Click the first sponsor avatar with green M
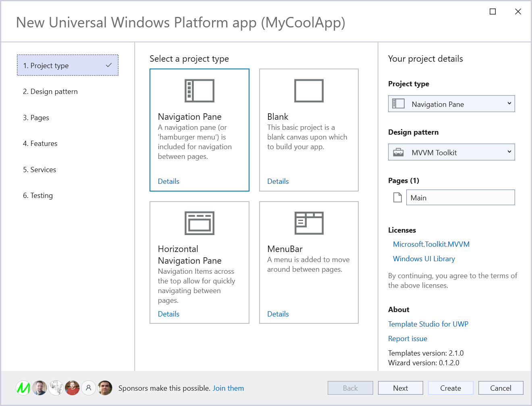 23,388
